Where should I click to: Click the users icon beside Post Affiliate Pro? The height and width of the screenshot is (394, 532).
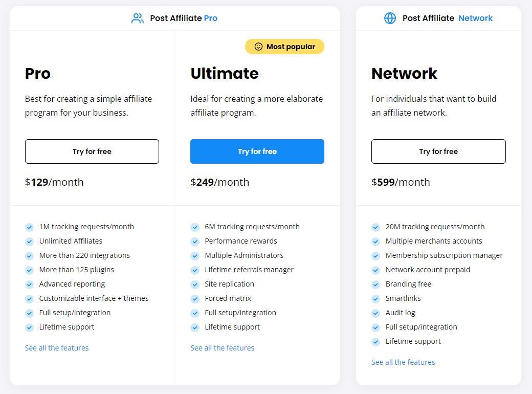137,18
